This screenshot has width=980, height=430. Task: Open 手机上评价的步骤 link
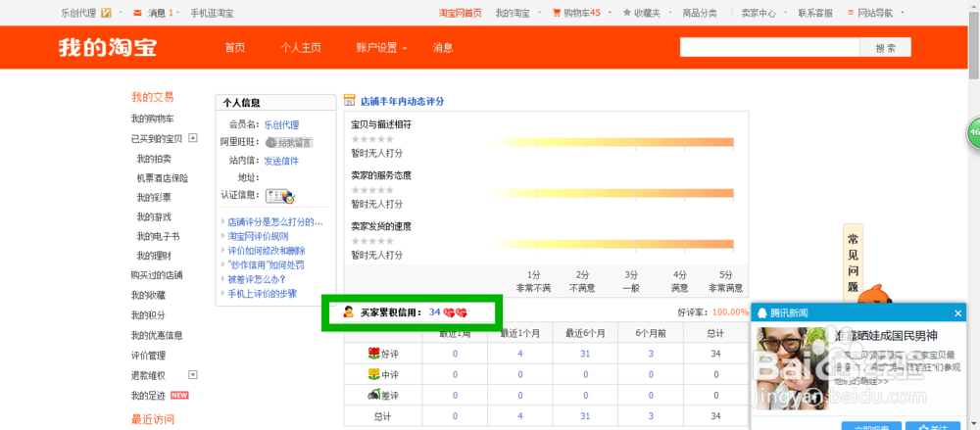[262, 294]
